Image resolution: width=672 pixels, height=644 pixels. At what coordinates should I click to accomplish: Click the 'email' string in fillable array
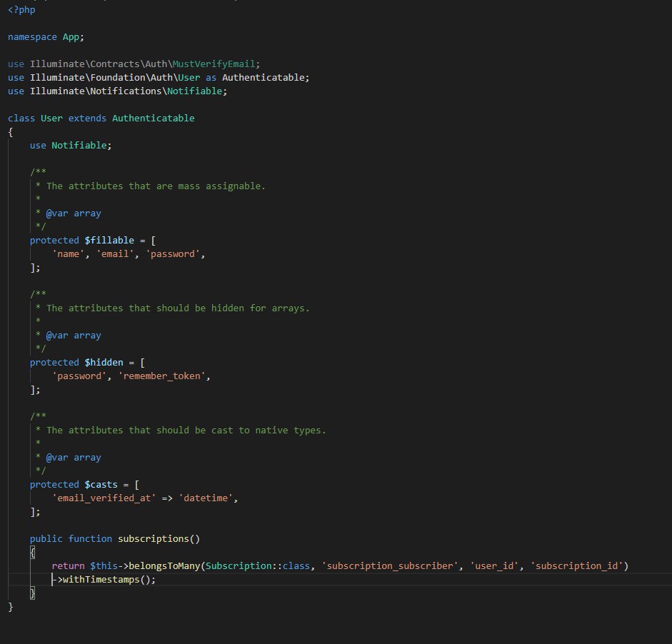[115, 254]
